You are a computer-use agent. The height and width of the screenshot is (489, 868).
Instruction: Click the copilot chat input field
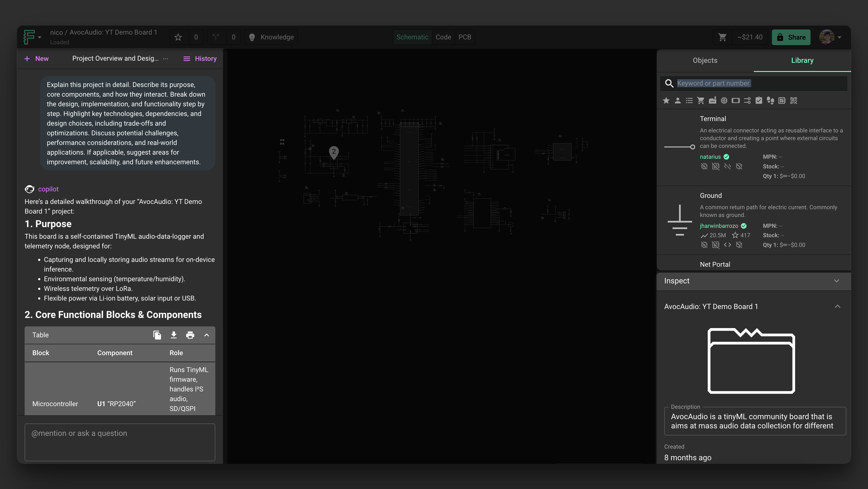[120, 442]
